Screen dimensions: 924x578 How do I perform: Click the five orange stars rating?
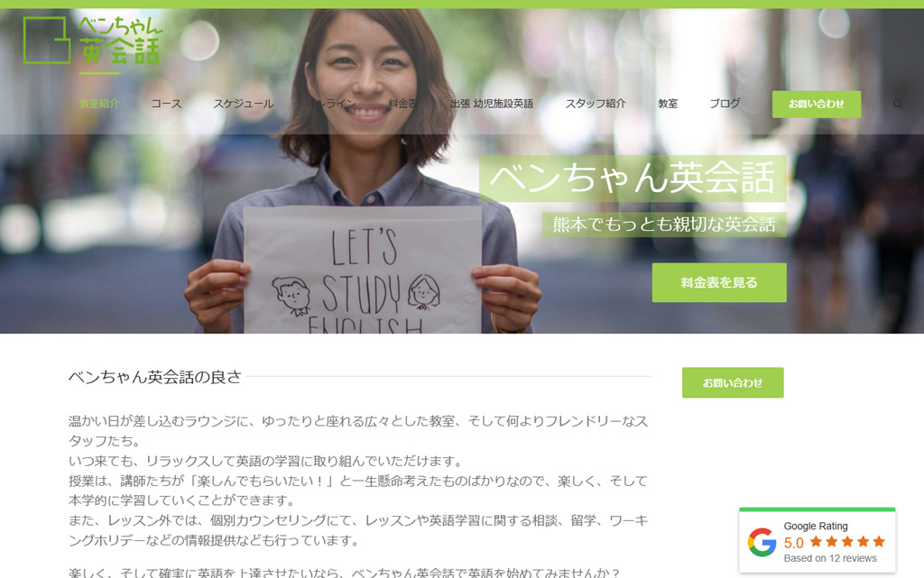click(847, 542)
